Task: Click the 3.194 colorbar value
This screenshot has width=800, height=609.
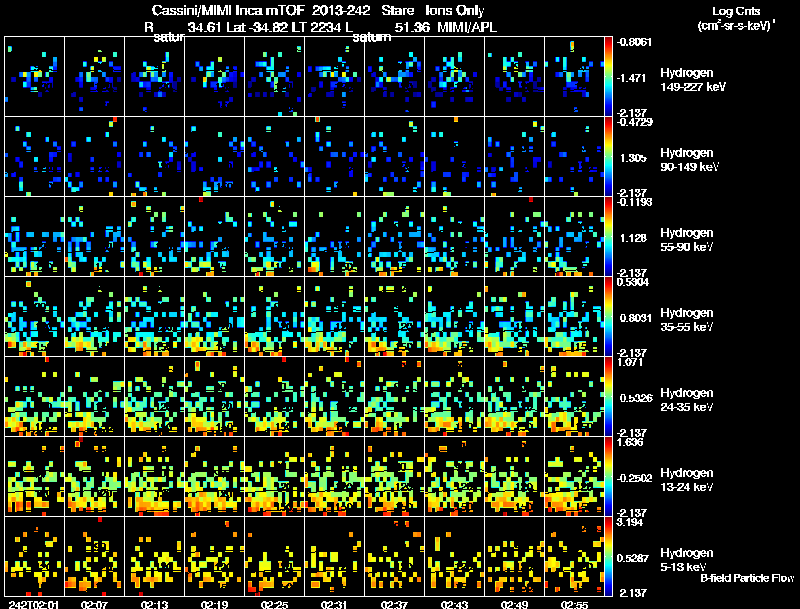Action: 630,522
